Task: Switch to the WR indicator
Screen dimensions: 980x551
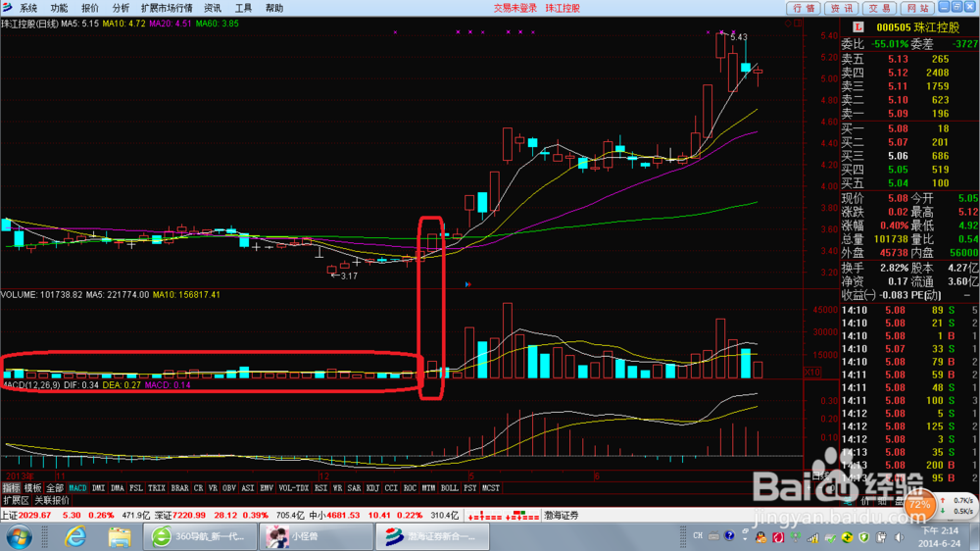Action: coord(337,488)
